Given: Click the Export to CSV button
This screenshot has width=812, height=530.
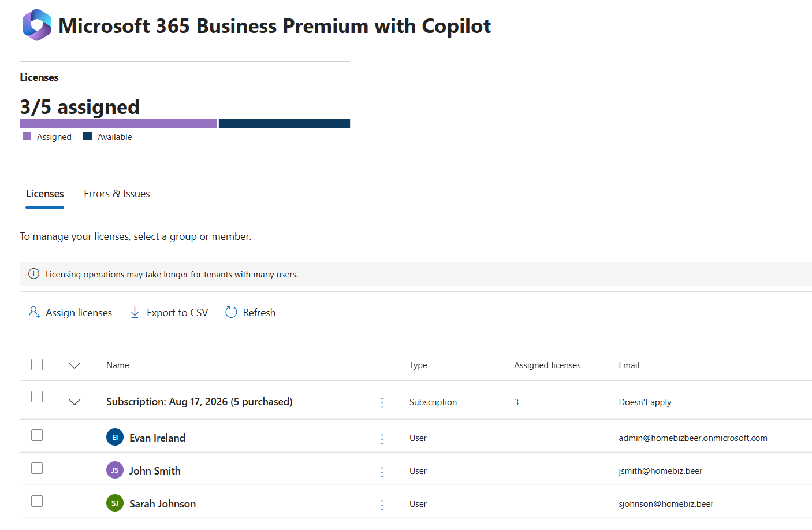Looking at the screenshot, I should click(169, 313).
